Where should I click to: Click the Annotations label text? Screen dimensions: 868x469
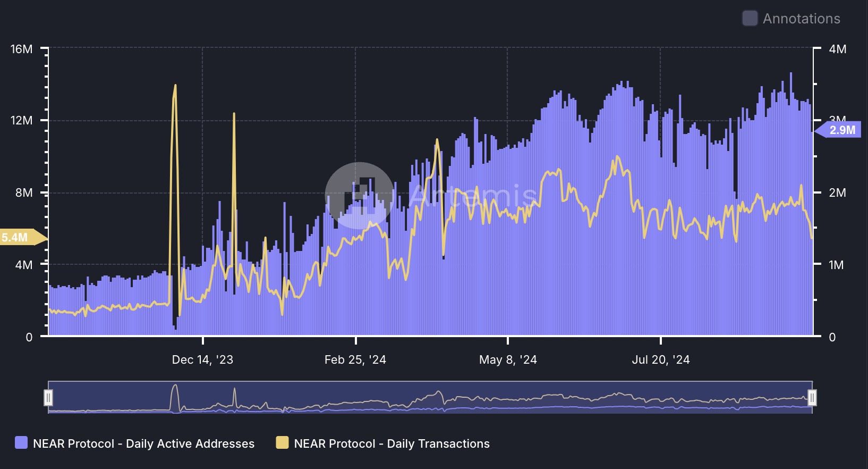point(801,19)
